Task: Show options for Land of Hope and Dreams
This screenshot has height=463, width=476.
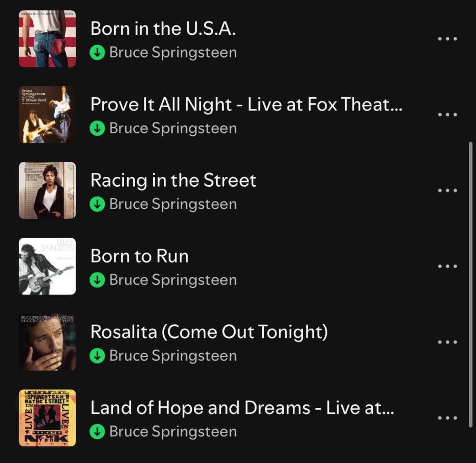Action: coord(447,418)
